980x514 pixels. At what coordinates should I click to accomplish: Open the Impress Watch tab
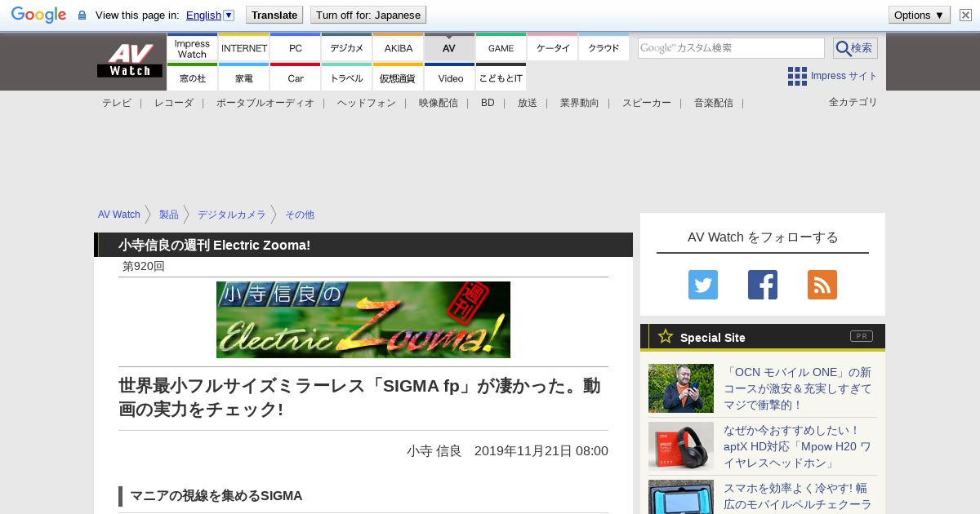click(x=192, y=48)
